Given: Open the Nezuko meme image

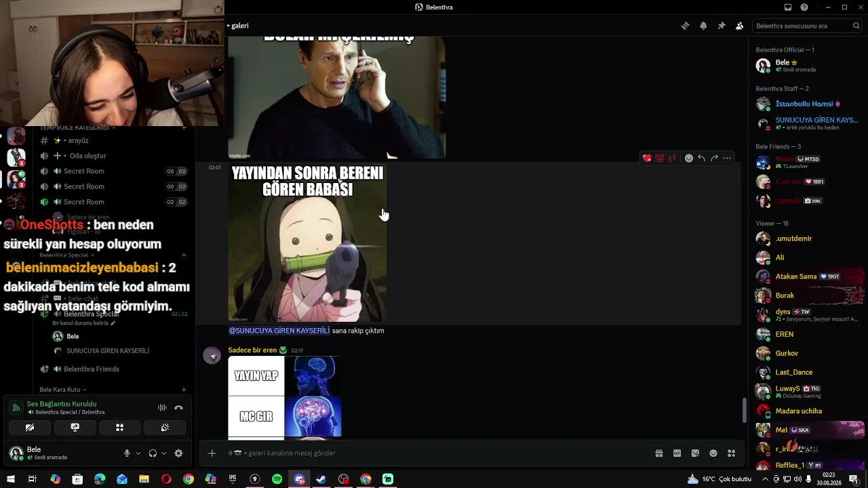Looking at the screenshot, I should click(x=307, y=243).
